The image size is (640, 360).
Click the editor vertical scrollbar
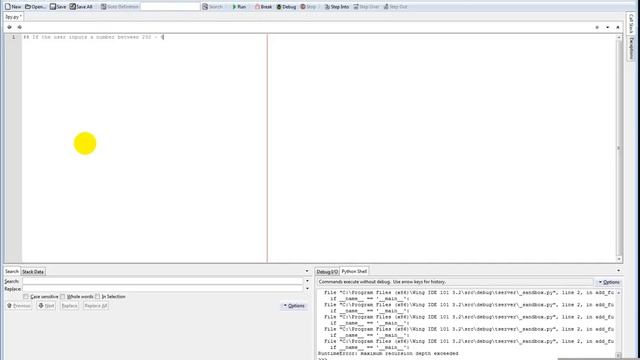click(x=619, y=148)
